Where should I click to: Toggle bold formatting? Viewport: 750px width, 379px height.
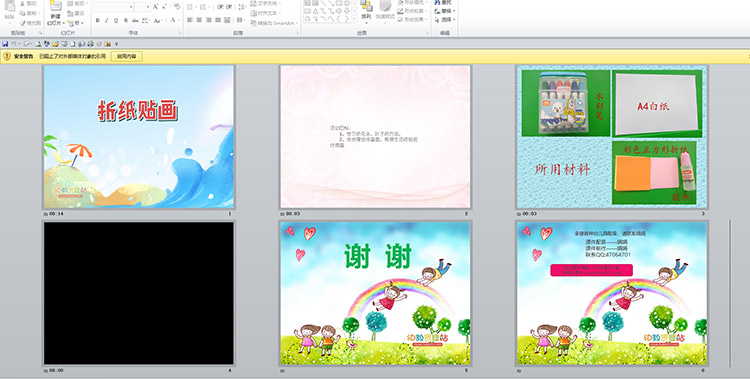click(x=98, y=21)
